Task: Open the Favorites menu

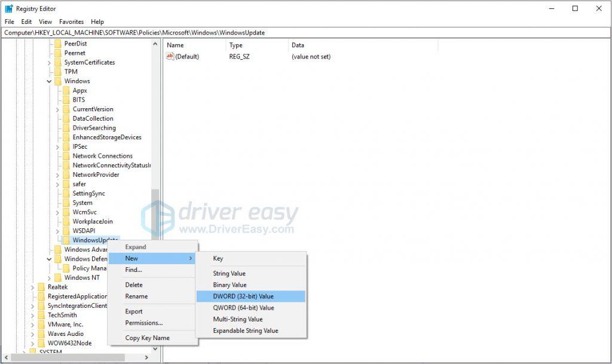Action: pos(71,22)
